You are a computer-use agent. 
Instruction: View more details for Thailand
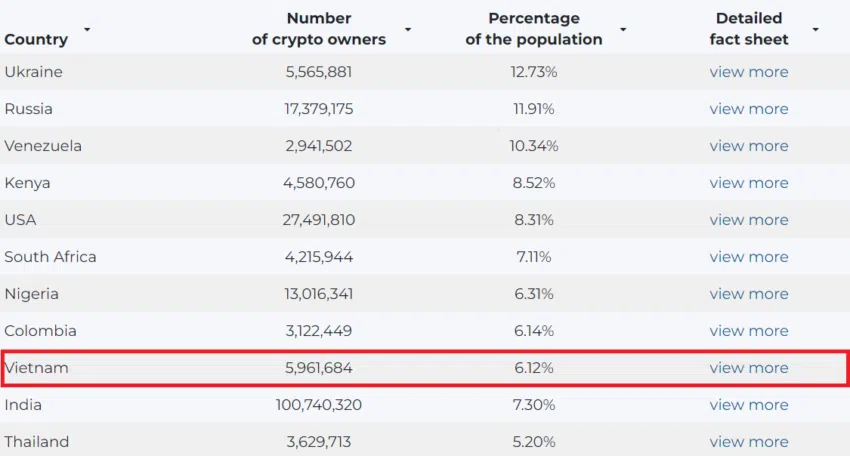pos(749,441)
